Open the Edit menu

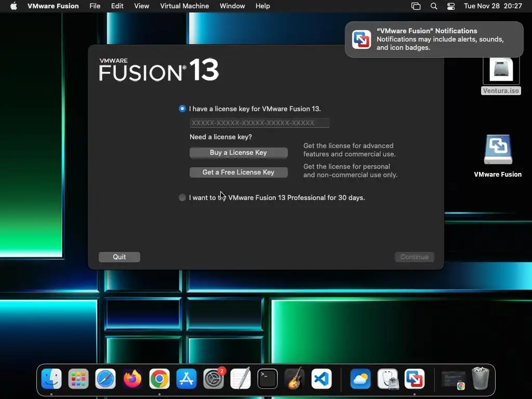117,6
